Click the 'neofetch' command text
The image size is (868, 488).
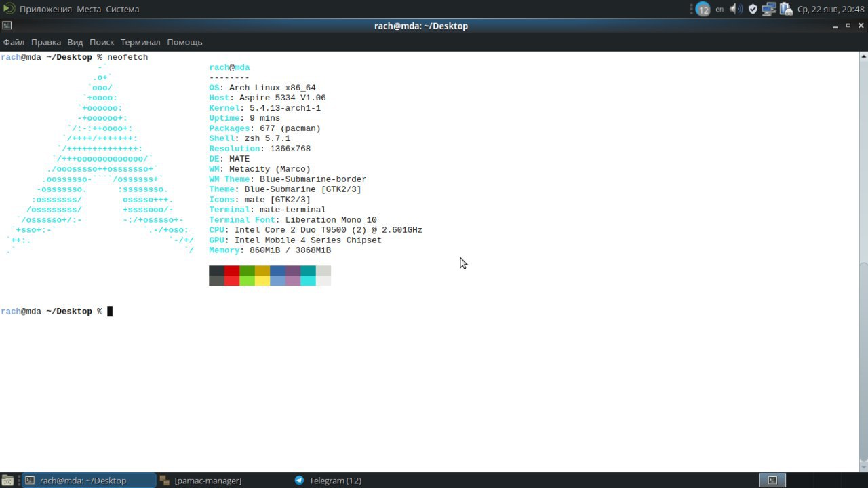(127, 57)
